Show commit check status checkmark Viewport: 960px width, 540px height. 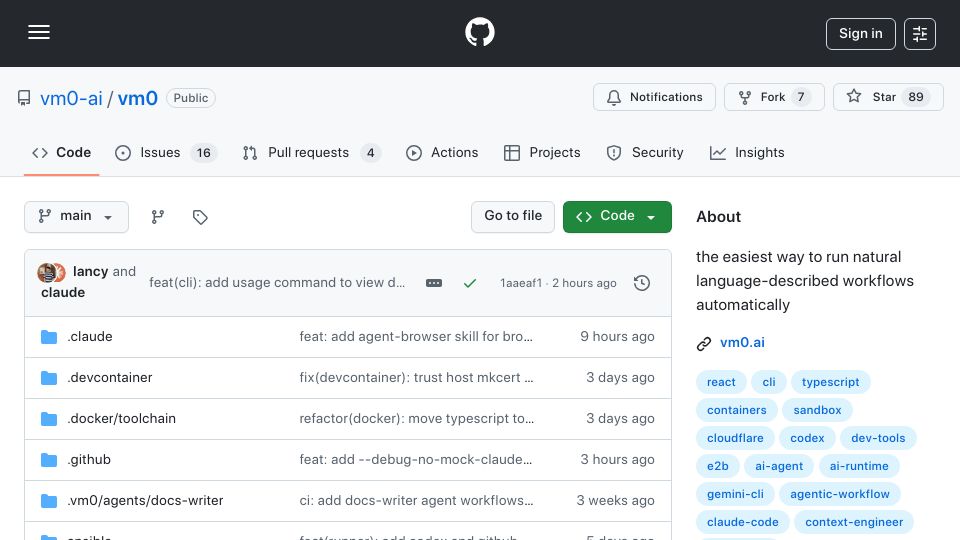click(470, 283)
